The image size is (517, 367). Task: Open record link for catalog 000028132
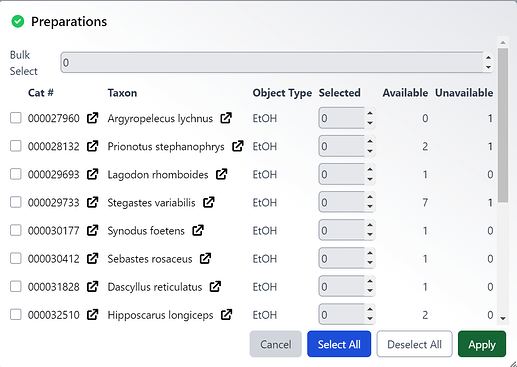click(92, 146)
